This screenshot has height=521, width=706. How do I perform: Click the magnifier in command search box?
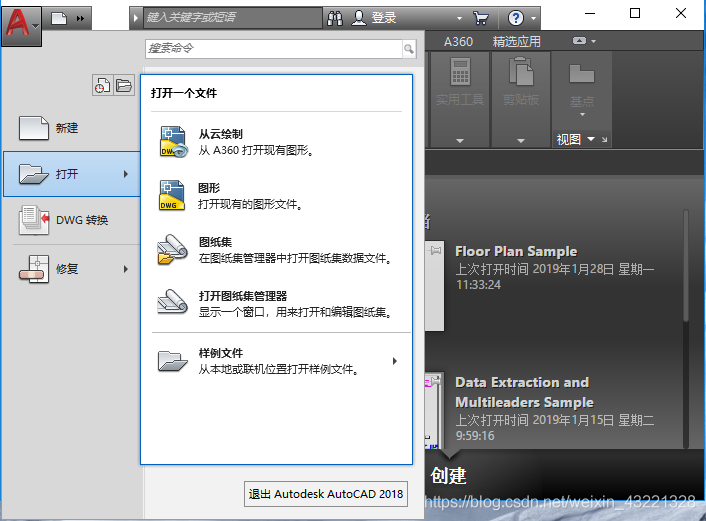pyautogui.click(x=409, y=49)
